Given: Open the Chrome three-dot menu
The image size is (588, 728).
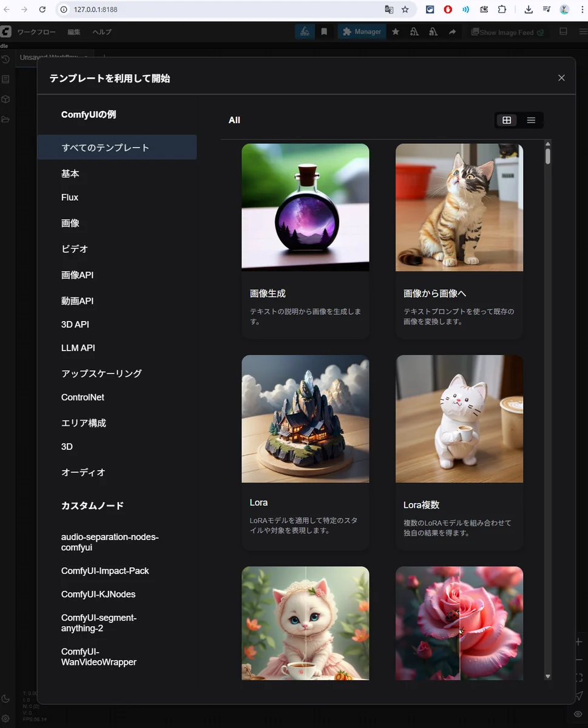Looking at the screenshot, I should (581, 10).
